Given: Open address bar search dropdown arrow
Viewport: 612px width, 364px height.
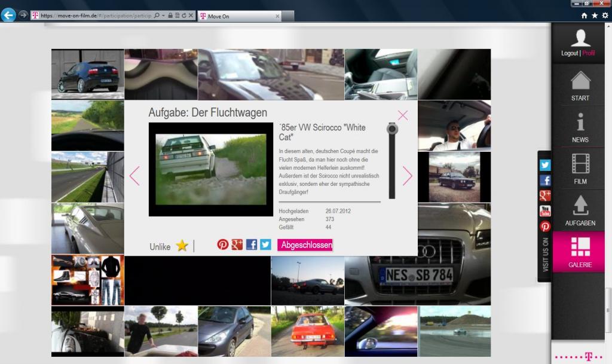Looking at the screenshot, I should point(163,16).
